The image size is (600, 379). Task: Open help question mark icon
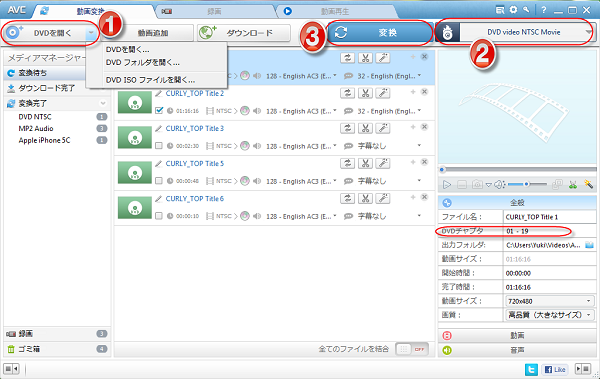click(544, 10)
